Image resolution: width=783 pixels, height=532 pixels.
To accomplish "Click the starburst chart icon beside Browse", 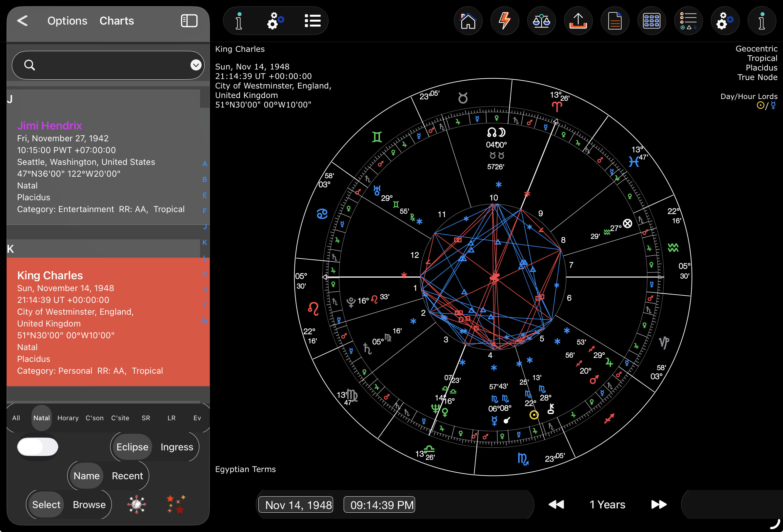I will [x=136, y=504].
